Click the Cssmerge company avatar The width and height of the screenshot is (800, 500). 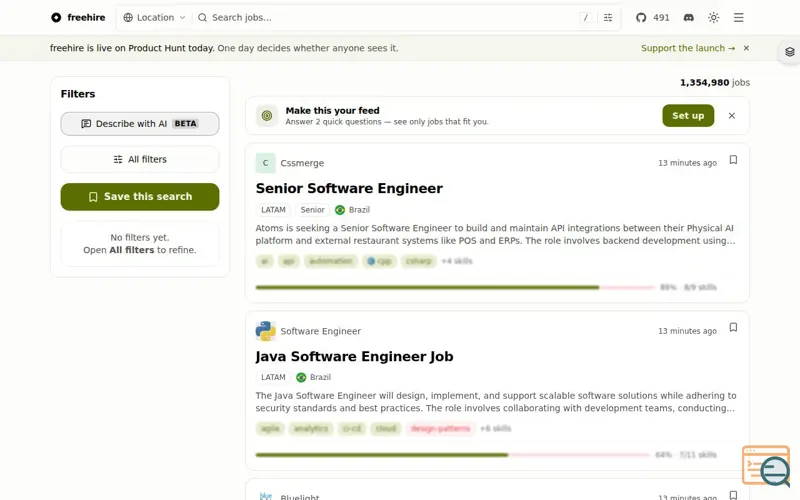pos(265,163)
